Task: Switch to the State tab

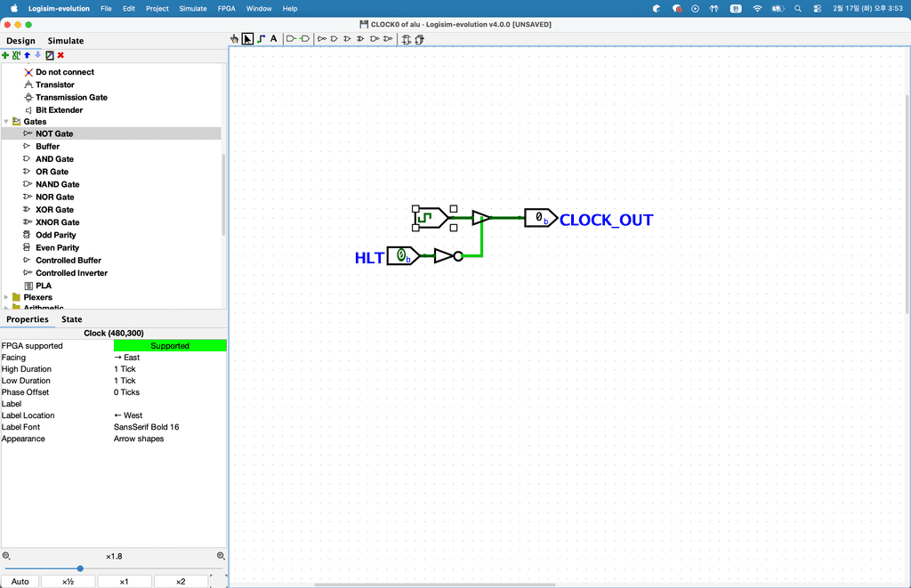Action: (72, 319)
